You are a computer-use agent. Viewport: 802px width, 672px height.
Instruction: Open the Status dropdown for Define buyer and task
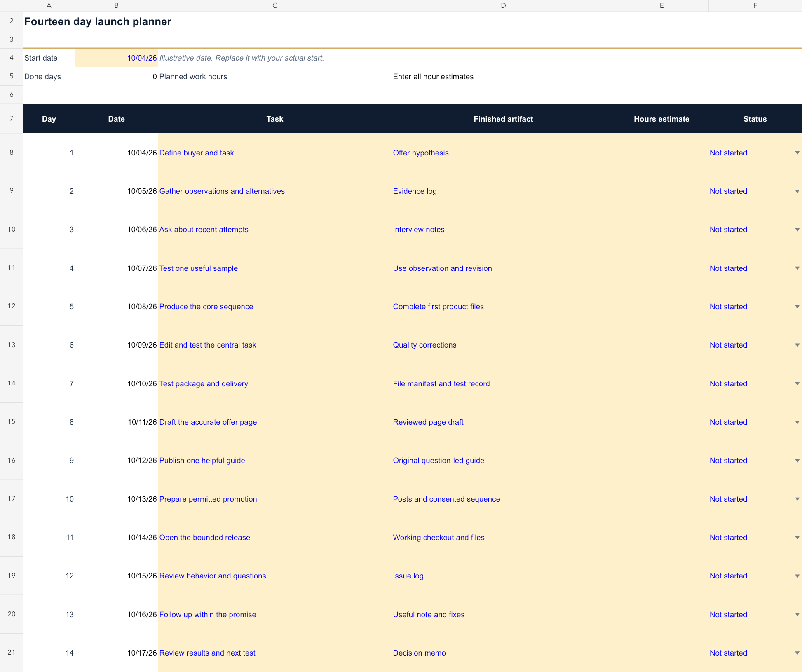coord(797,153)
